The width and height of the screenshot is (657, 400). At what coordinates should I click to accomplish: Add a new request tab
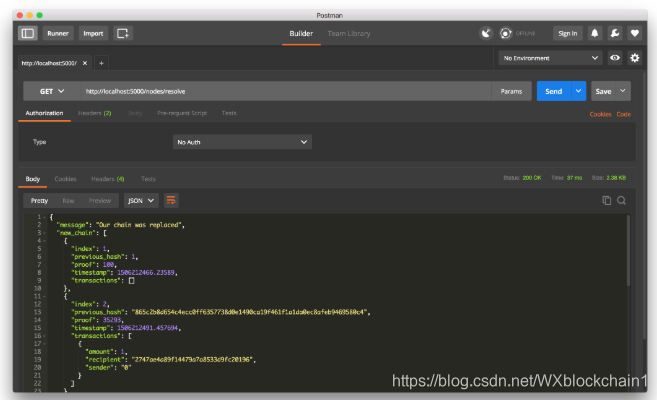pos(101,63)
